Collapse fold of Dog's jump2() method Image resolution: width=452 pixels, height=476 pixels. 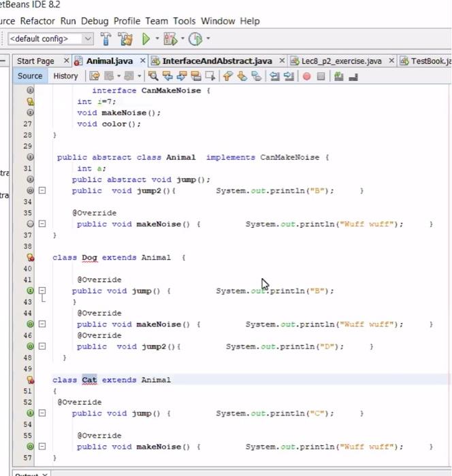pyautogui.click(x=42, y=346)
